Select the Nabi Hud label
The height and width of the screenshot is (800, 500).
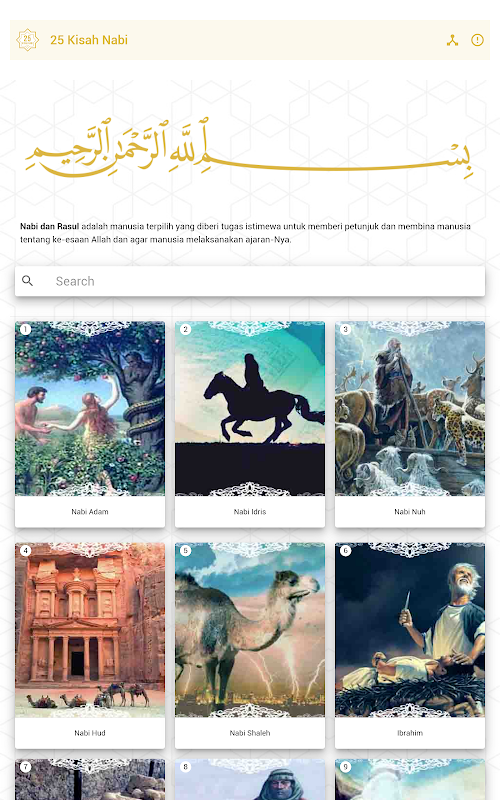tap(90, 733)
